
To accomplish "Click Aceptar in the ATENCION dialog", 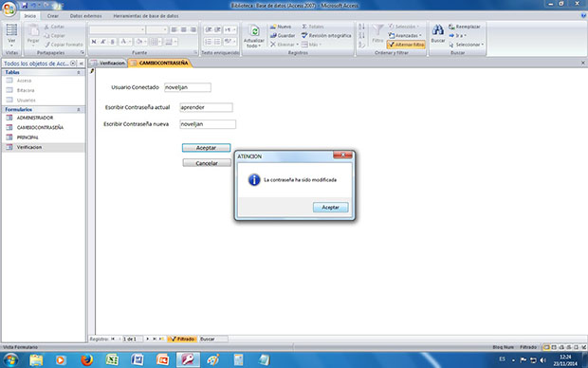I will (x=330, y=207).
